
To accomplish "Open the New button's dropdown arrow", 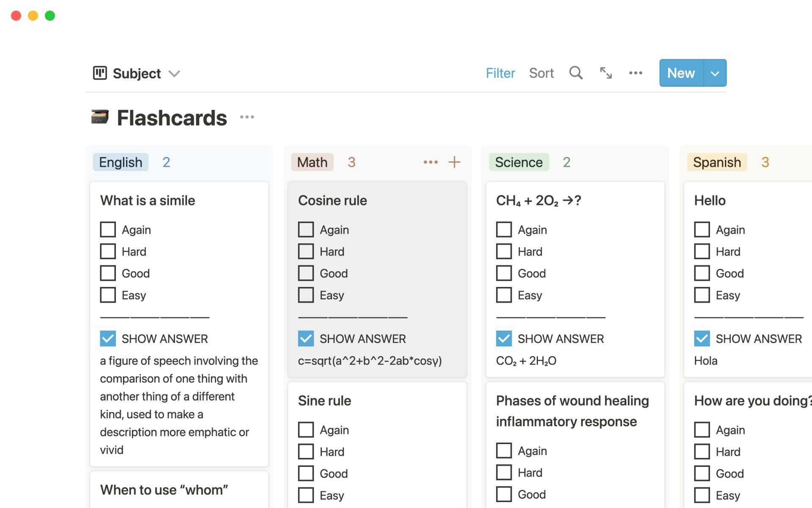I will pos(715,73).
